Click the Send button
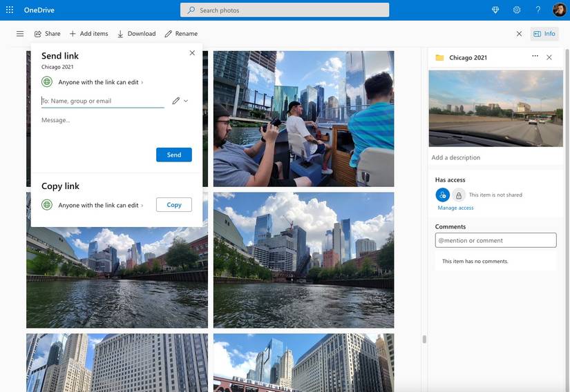The width and height of the screenshot is (570, 392). pyautogui.click(x=174, y=155)
